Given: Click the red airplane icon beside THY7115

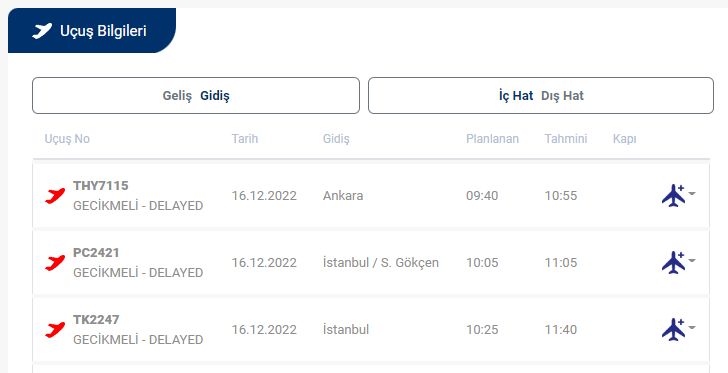Looking at the screenshot, I should click(x=55, y=196).
